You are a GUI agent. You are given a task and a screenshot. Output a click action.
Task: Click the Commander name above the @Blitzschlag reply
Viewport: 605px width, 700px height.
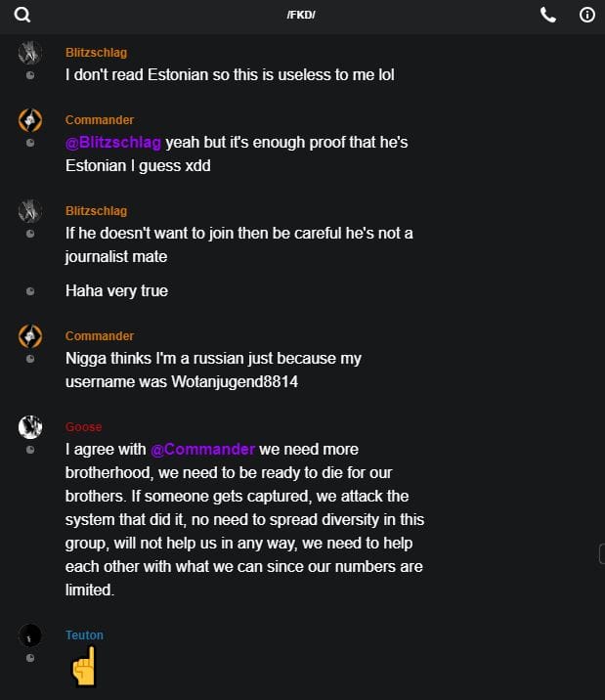(100, 120)
